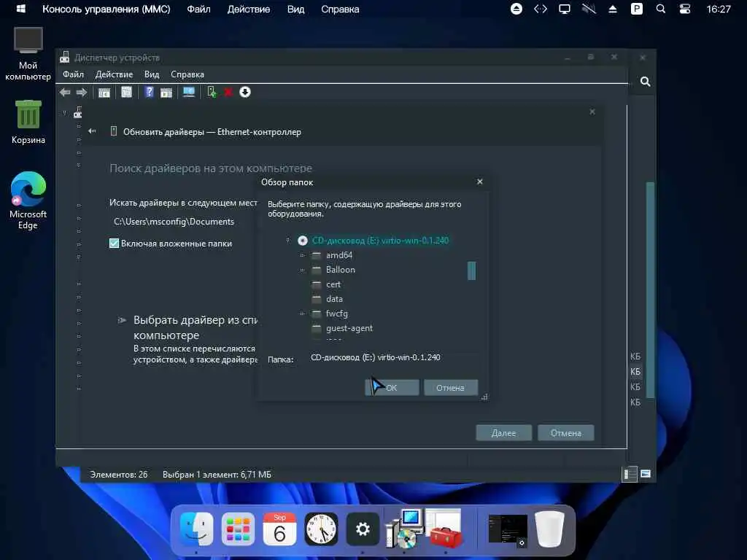Click the status text Элементов: 26
Viewport: 747px width, 560px height.
click(x=119, y=474)
